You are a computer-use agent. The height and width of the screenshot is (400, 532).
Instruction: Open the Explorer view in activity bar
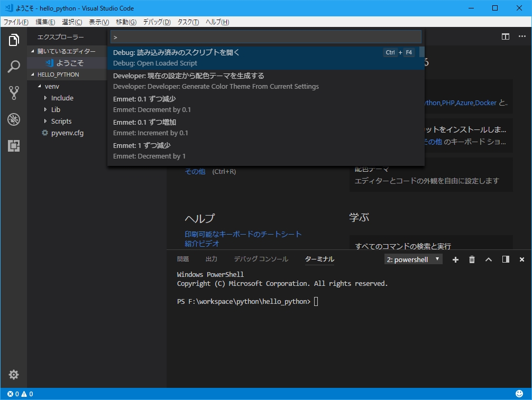[x=14, y=40]
